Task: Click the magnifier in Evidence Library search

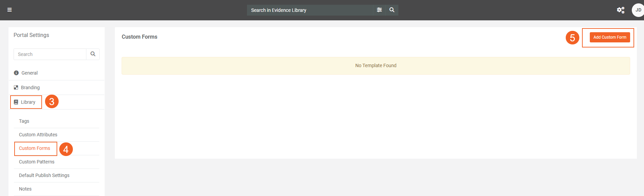Action: 392,10
